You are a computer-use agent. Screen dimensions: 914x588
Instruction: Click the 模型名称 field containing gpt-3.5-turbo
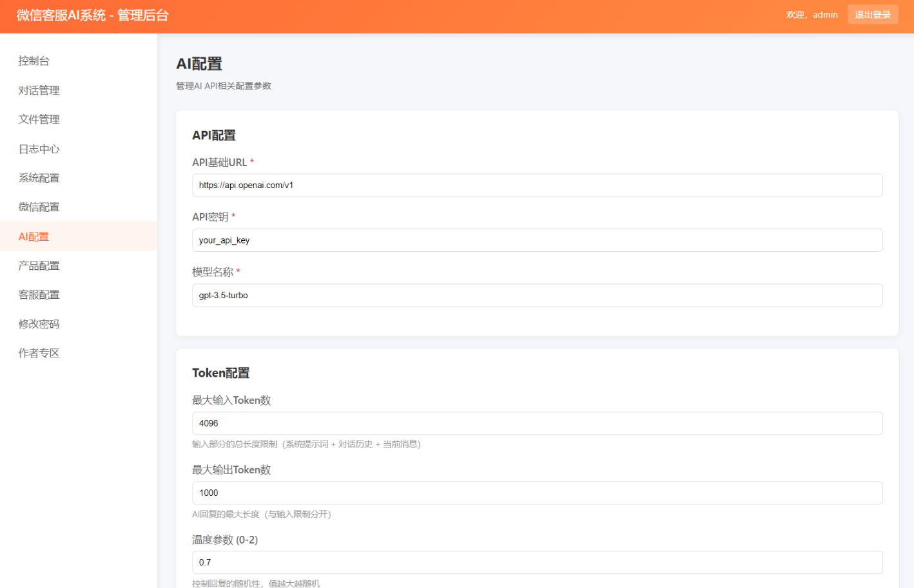tap(537, 296)
